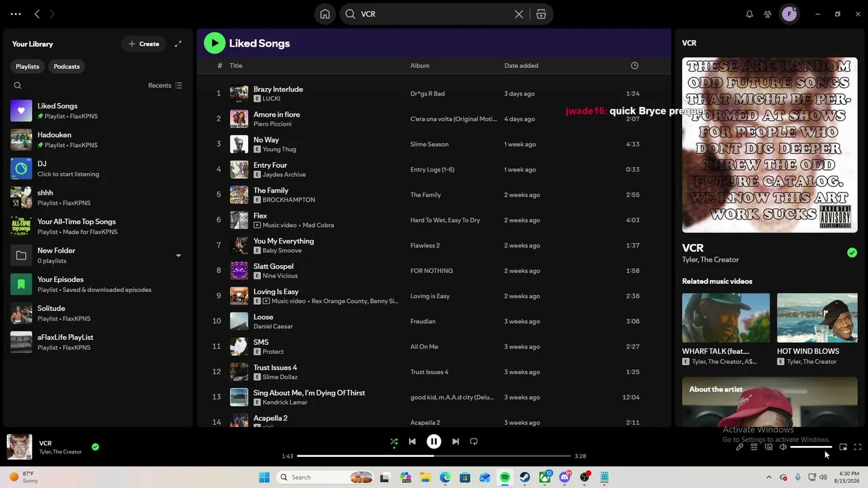
Task: Open artist Piero Piccioni link
Action: [x=273, y=124]
